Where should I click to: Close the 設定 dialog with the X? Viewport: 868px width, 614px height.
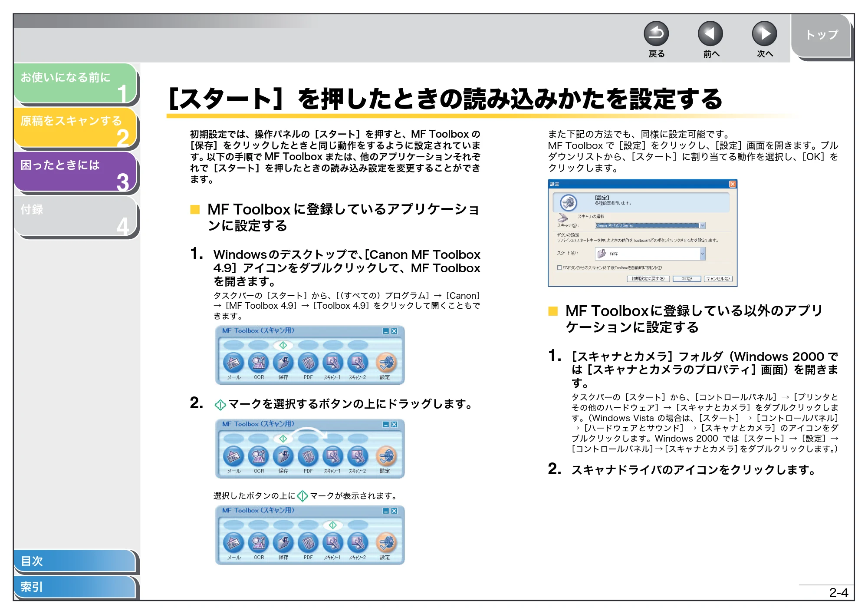[733, 184]
